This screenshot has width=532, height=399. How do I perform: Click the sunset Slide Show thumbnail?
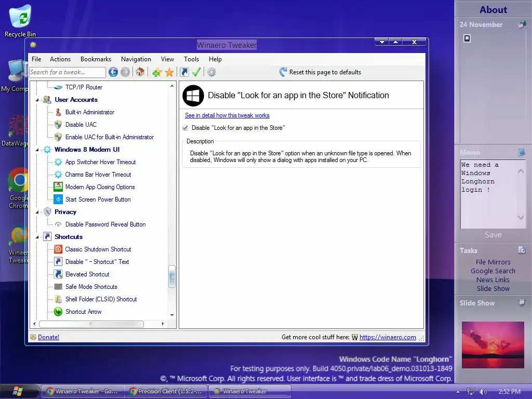click(x=493, y=345)
